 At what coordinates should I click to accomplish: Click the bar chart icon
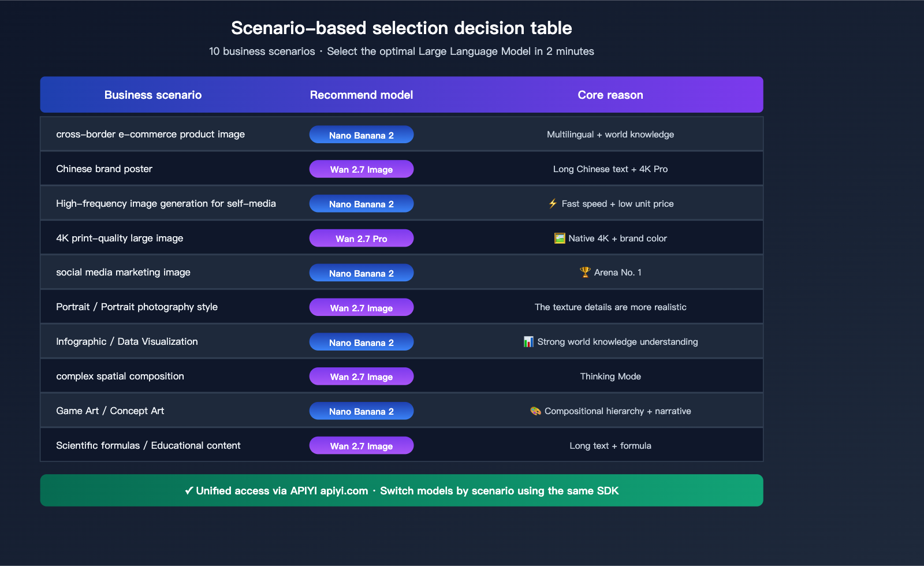528,342
